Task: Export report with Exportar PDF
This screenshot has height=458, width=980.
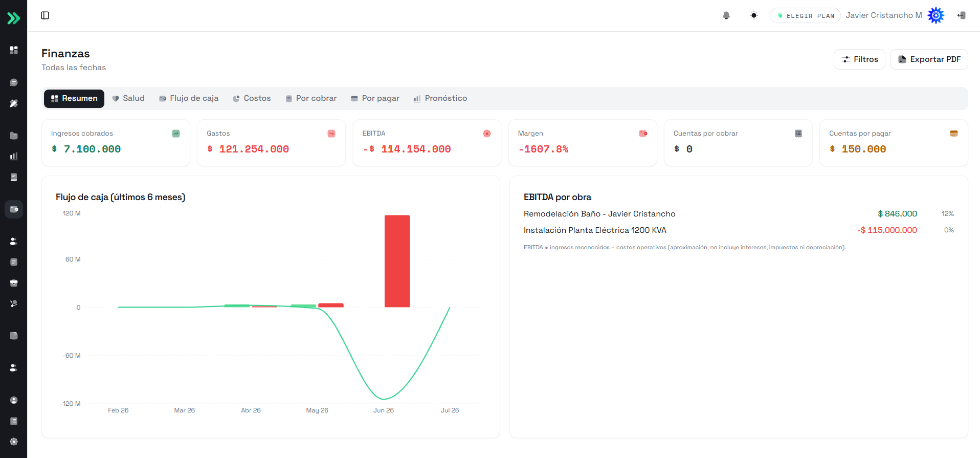Action: coord(929,59)
